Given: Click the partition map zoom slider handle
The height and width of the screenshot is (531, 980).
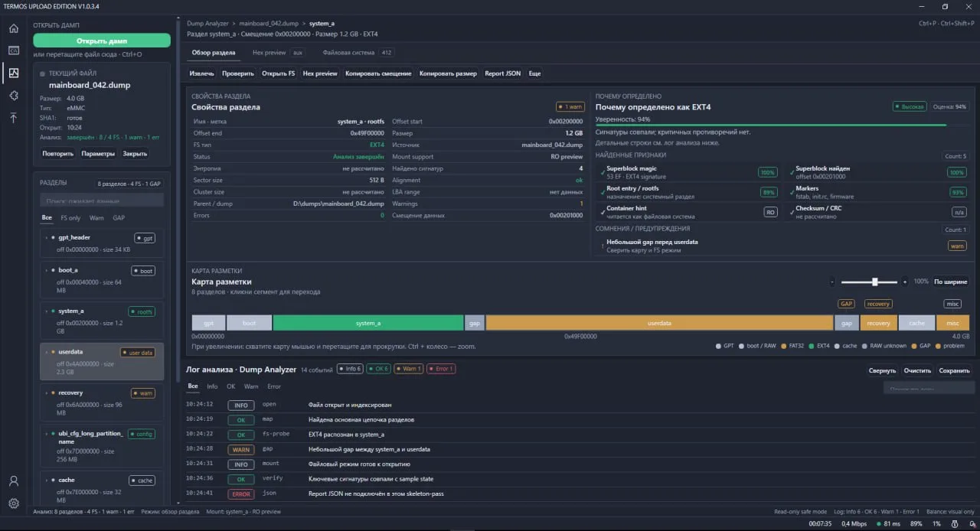Looking at the screenshot, I should 874,282.
